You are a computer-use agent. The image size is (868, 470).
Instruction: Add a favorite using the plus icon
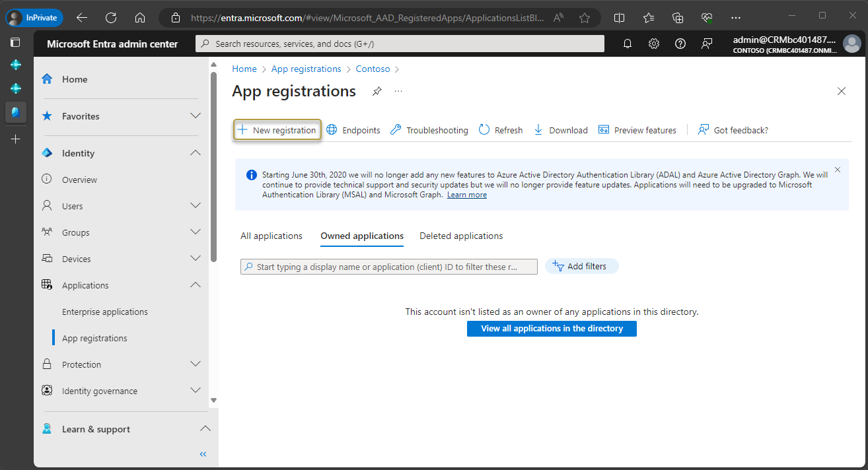coord(15,139)
